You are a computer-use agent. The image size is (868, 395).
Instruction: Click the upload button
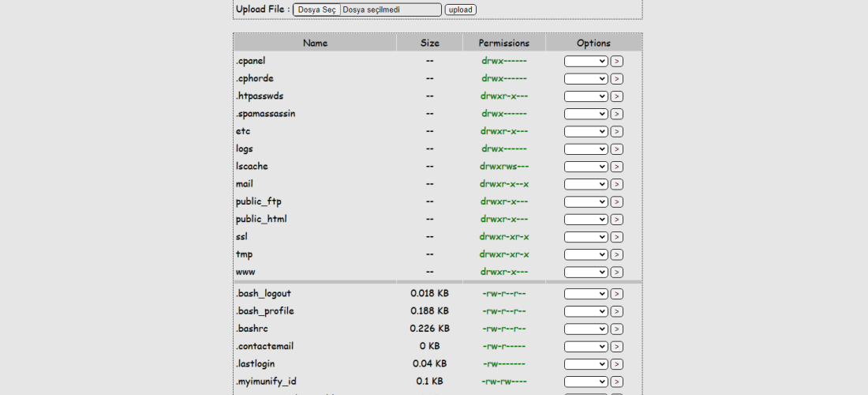point(461,10)
